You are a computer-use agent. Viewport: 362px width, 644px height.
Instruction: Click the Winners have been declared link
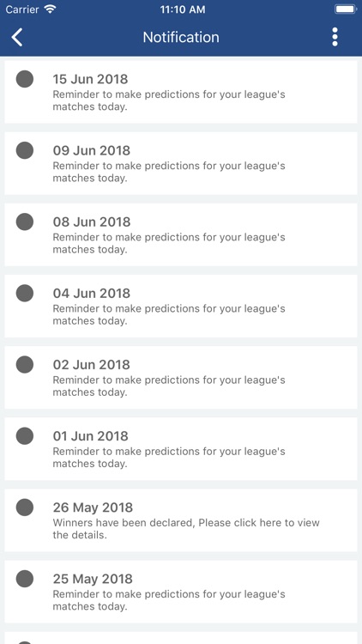point(186,529)
